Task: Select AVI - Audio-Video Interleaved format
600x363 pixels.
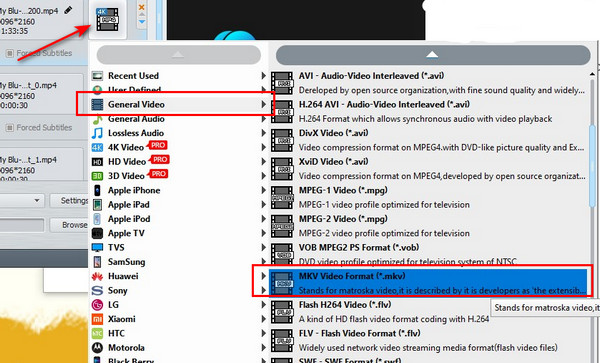Action: point(429,83)
